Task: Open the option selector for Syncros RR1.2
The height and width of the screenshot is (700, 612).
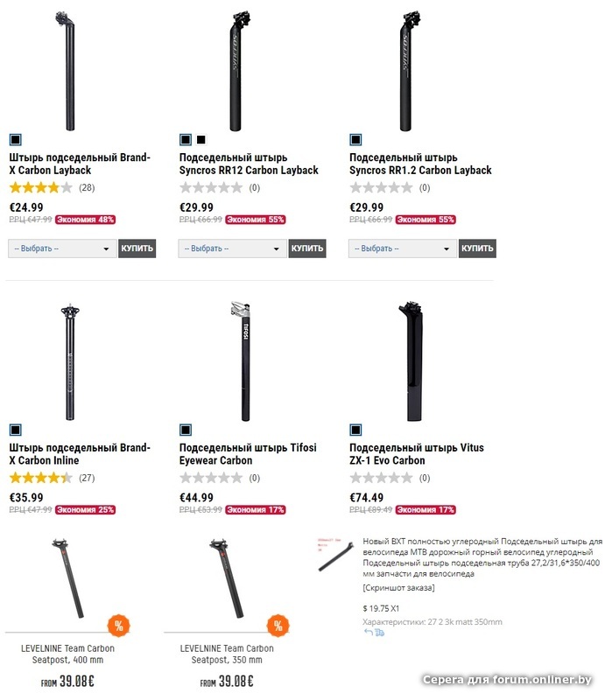Action: tap(402, 248)
